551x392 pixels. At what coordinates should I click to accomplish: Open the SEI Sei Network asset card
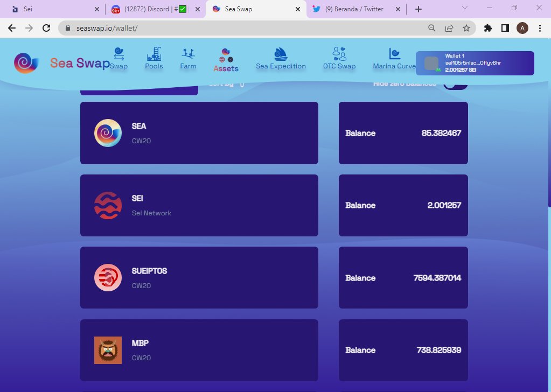199,206
